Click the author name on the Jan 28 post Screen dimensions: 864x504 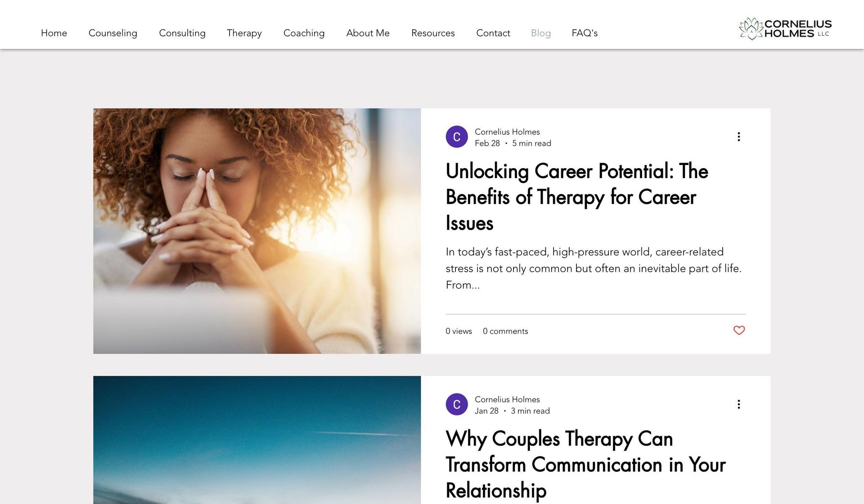507,400
